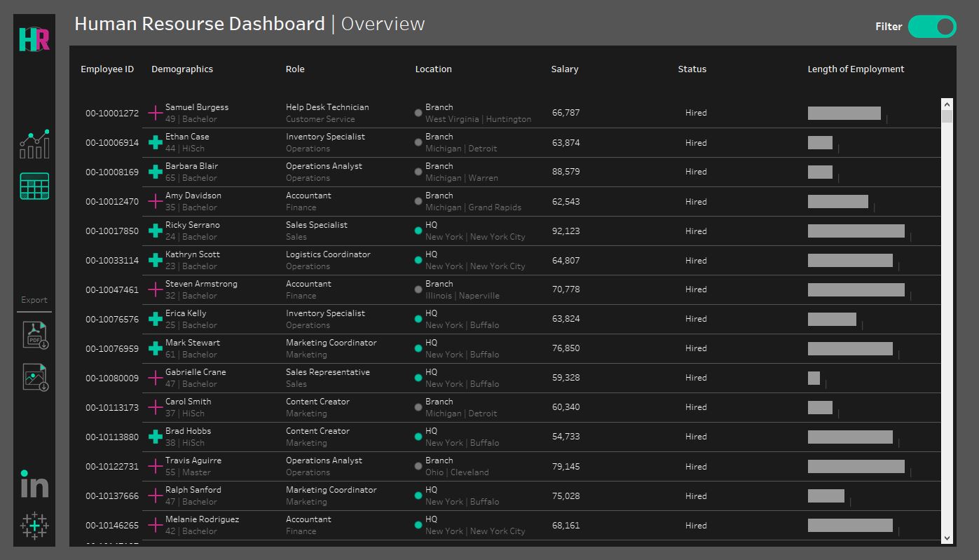
Task: Click Erica Kelly's green plus icon
Action: click(156, 319)
